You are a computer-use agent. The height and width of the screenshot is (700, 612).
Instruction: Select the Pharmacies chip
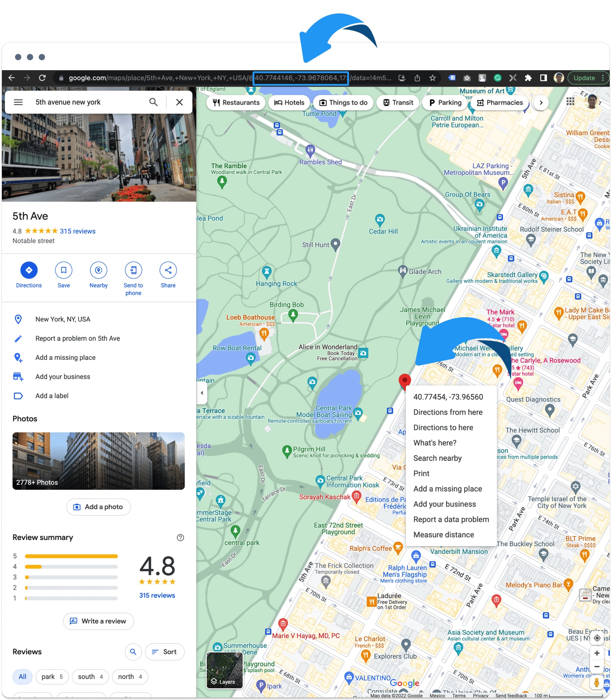click(499, 102)
